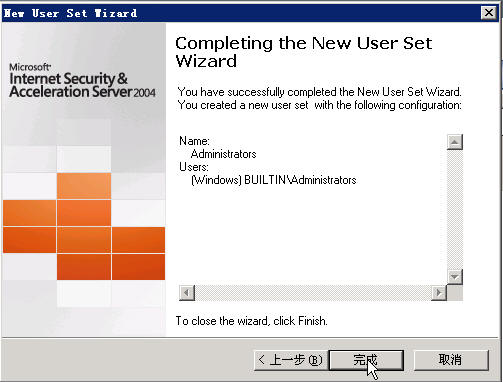Image resolution: width=503 pixels, height=382 pixels.
Task: Go back with 上一步 (B) button
Action: coord(291,360)
